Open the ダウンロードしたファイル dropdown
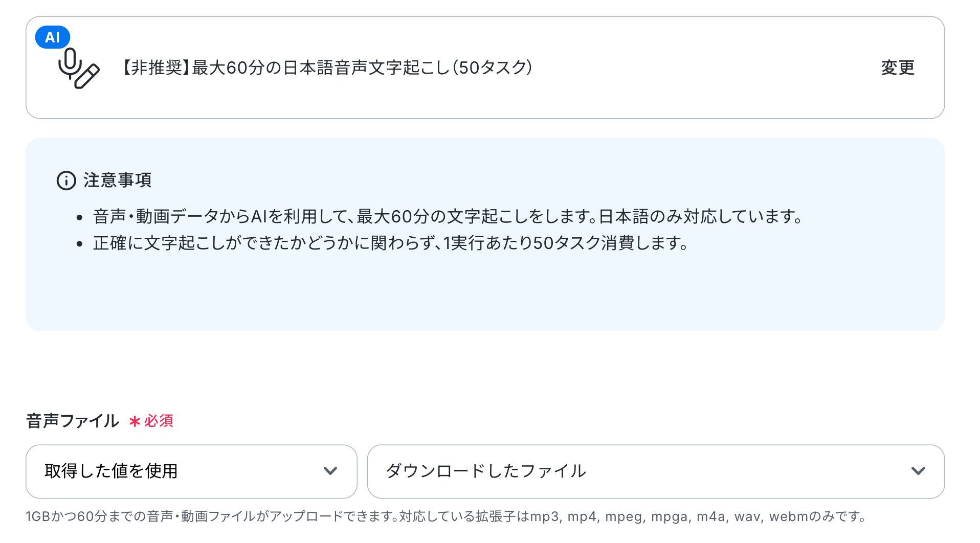This screenshot has height=543, width=980. 656,471
